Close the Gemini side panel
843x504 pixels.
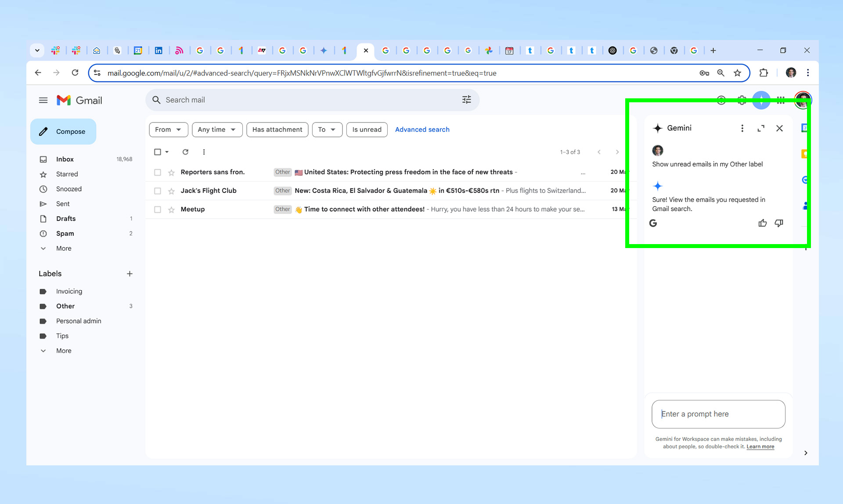coord(779,128)
